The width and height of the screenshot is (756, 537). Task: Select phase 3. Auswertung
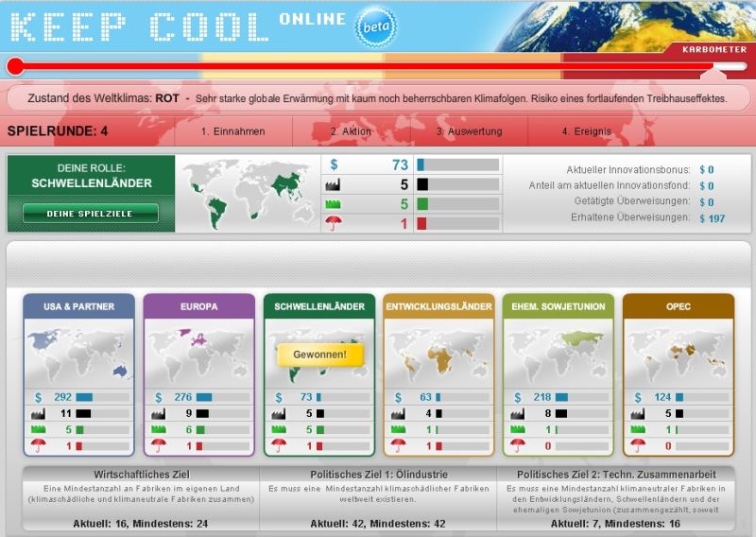tap(469, 131)
